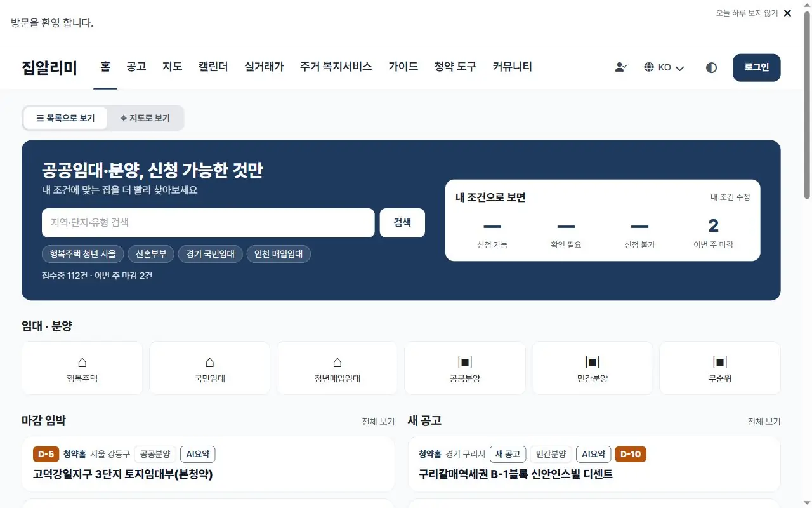Select the 신혼부부 search chip
This screenshot has height=508, width=812.
tap(151, 255)
